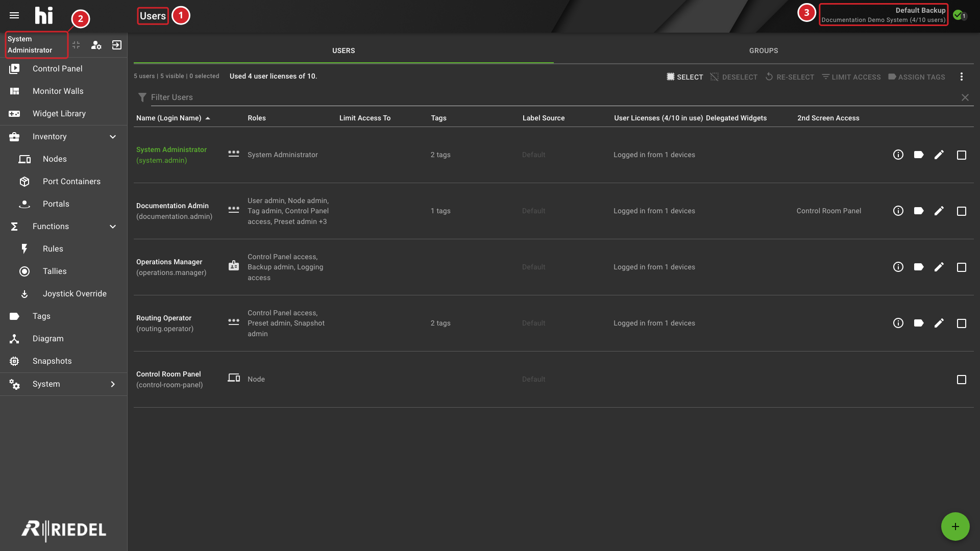Click the RE-SELECT button
Image resolution: width=980 pixels, height=551 pixels.
click(x=790, y=77)
